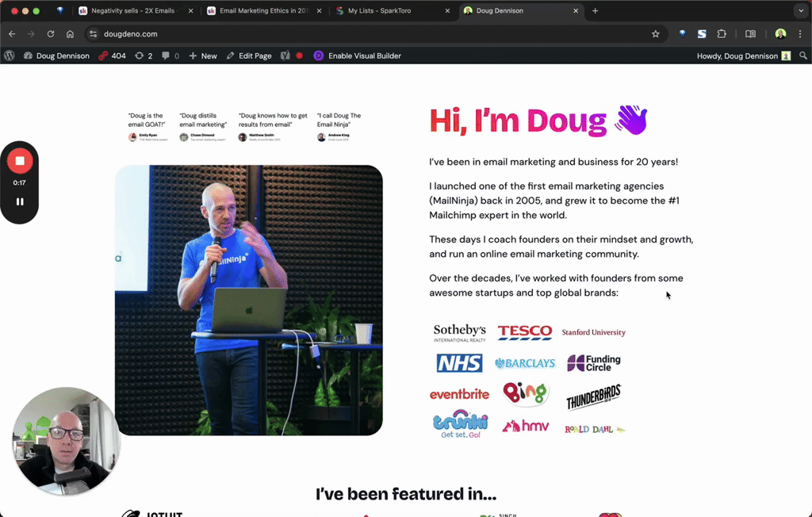Click the TESCO logo
812x517 pixels.
point(525,332)
